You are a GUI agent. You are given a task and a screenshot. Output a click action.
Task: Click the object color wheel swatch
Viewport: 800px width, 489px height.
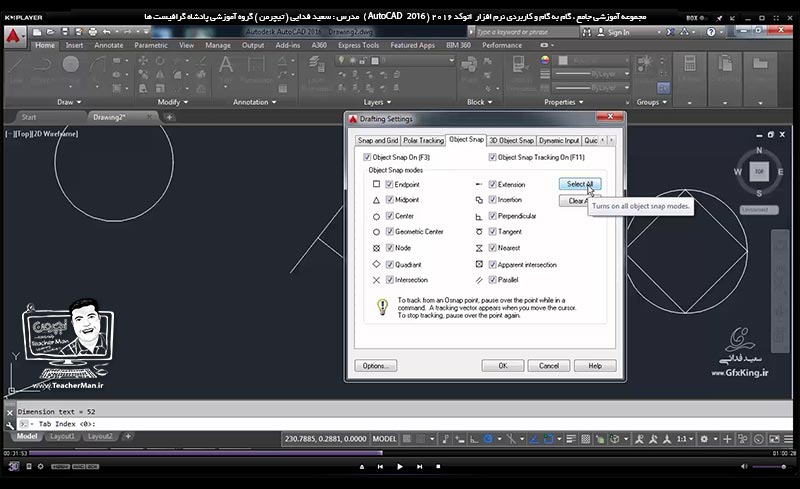point(545,60)
